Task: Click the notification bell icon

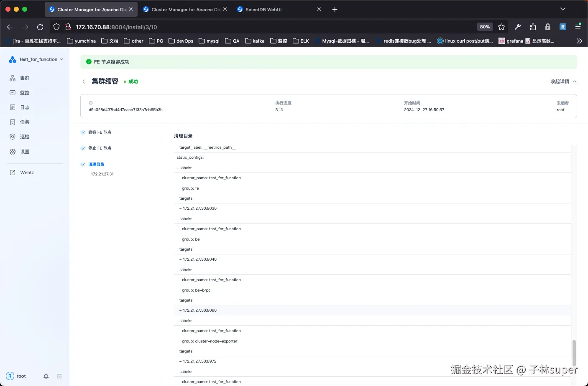Action: (46, 376)
